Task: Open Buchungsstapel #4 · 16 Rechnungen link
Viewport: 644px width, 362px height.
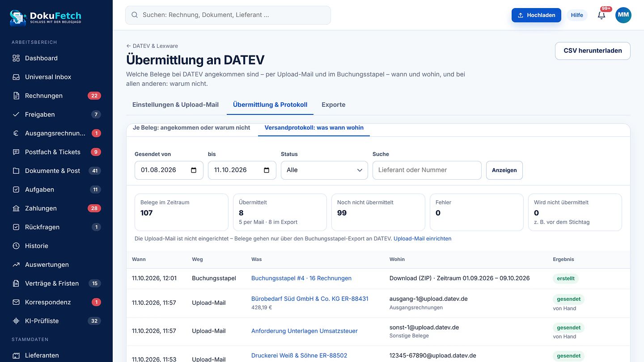Action: tap(301, 278)
